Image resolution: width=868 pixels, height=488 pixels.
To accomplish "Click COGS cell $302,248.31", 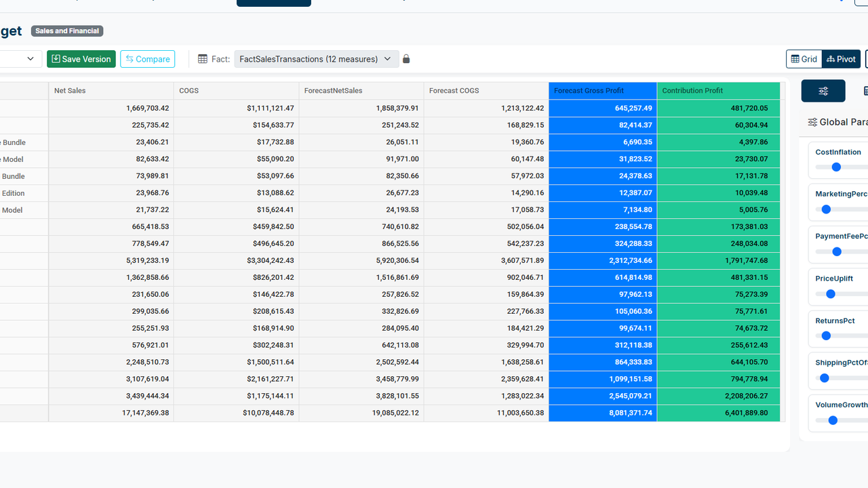I will click(x=236, y=346).
